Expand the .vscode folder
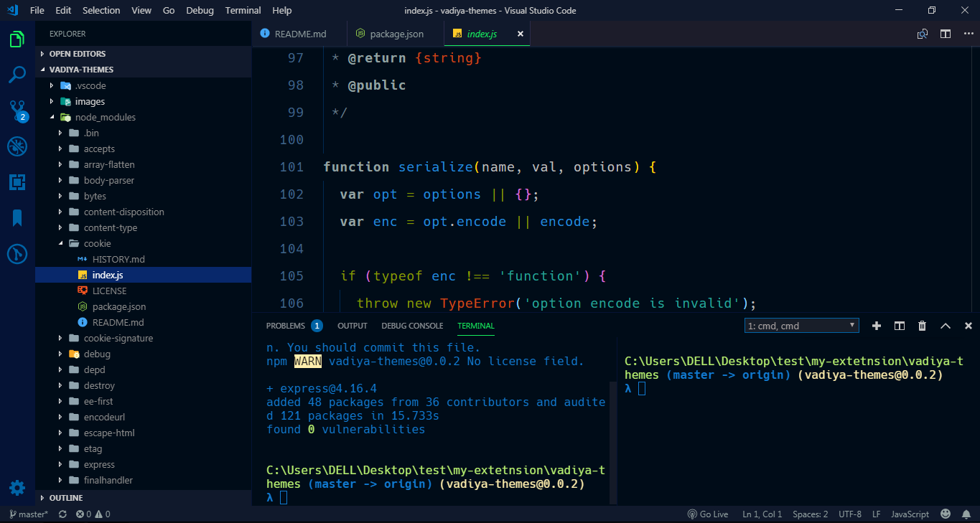 point(144,85)
